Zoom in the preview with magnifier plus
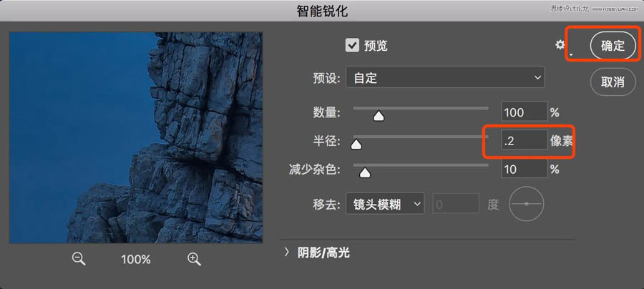Viewport: 644px width, 289px height. 194,259
